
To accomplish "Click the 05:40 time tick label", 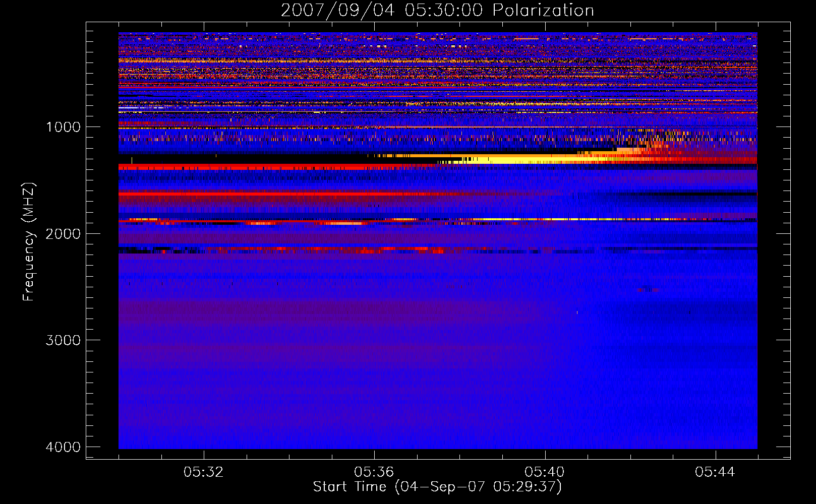I will tap(545, 472).
